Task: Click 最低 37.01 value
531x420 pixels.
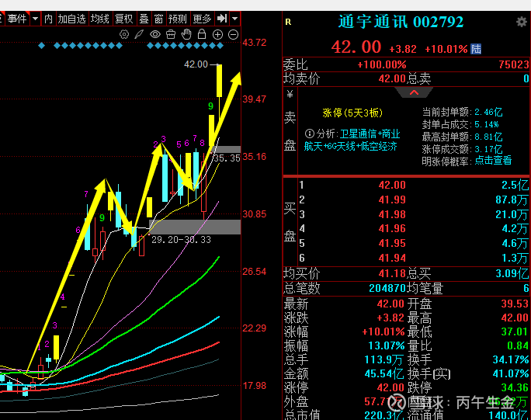Action: tap(515, 331)
